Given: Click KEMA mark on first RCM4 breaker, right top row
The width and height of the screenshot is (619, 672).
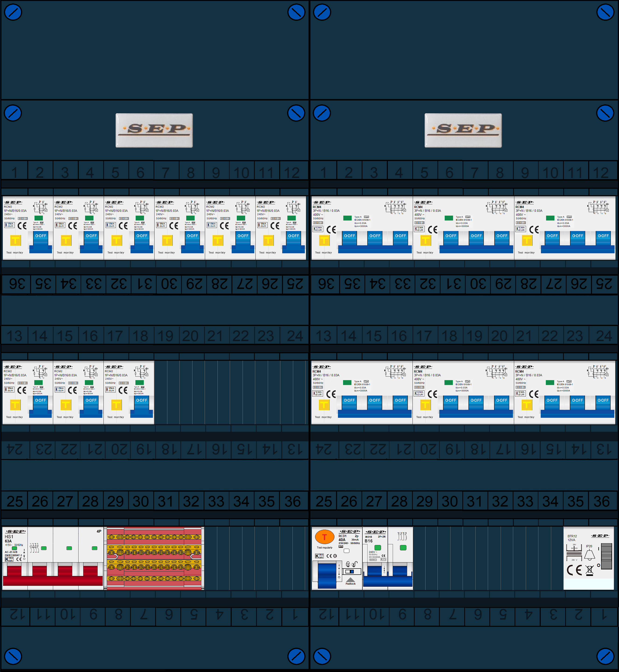Looking at the screenshot, I should [x=318, y=229].
